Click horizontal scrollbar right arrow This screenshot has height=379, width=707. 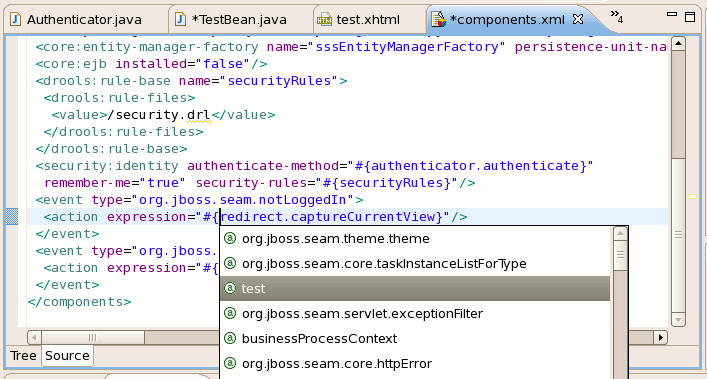(661, 337)
